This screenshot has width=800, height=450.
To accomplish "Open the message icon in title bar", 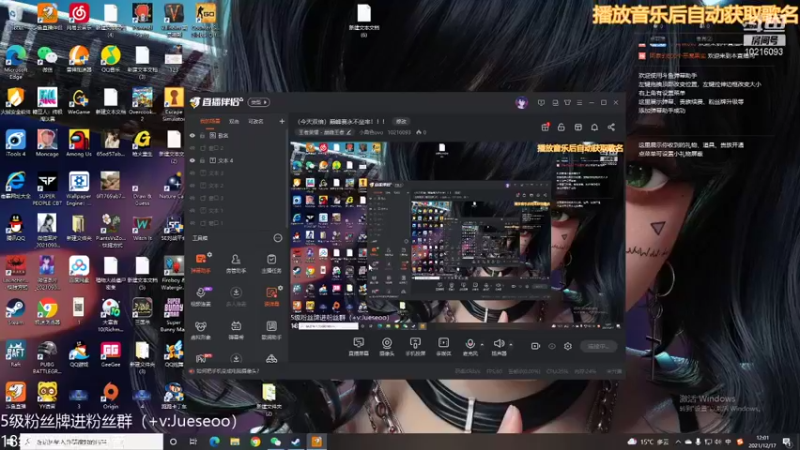I will (541, 103).
